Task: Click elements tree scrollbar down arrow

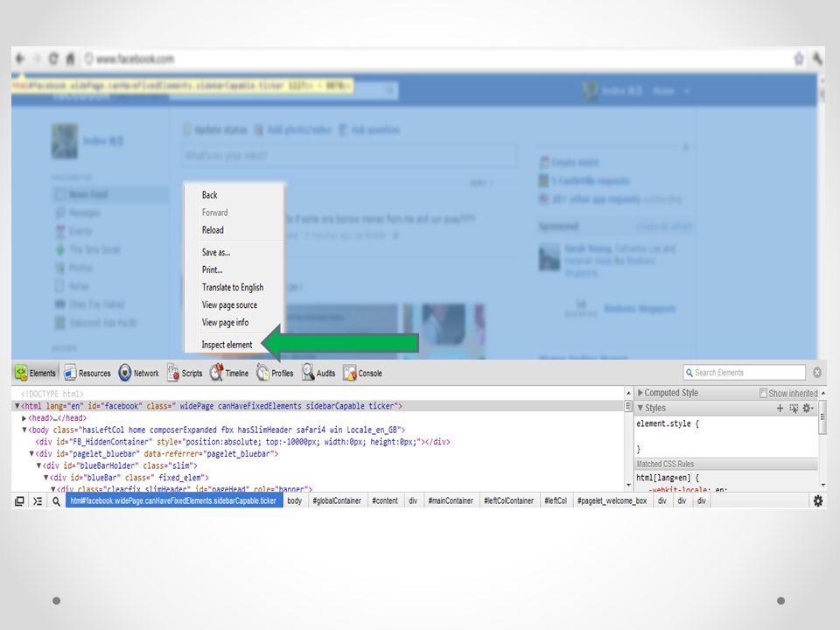Action: pos(628,486)
